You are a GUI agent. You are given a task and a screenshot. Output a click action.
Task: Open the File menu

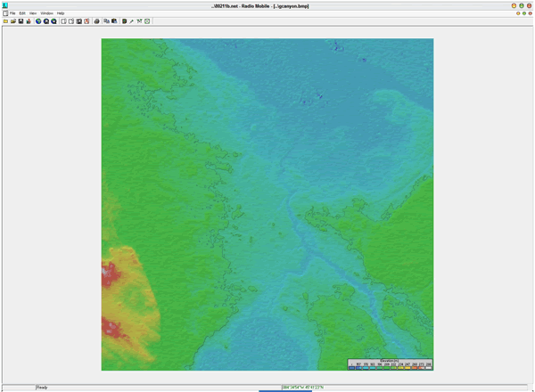[x=12, y=13]
